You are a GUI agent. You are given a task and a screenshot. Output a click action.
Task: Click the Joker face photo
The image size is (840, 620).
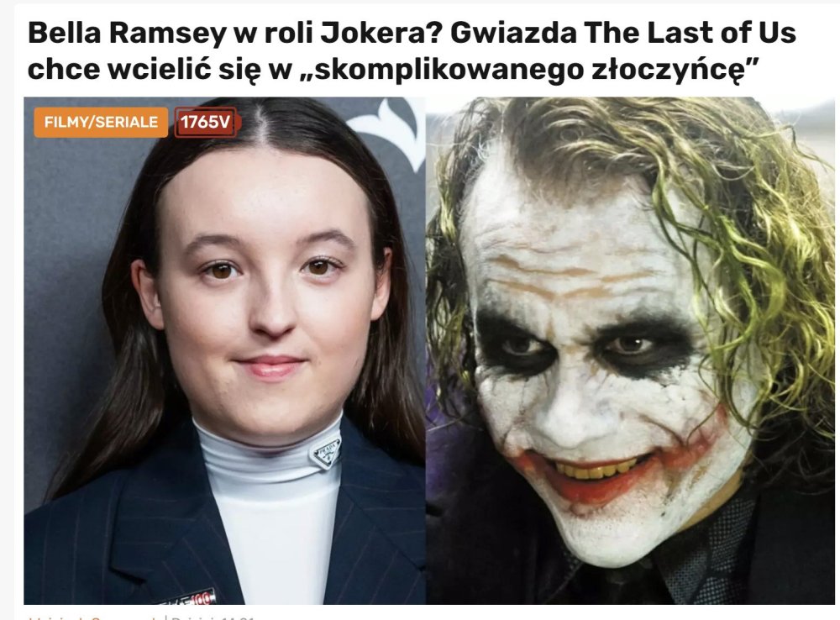pos(630,350)
